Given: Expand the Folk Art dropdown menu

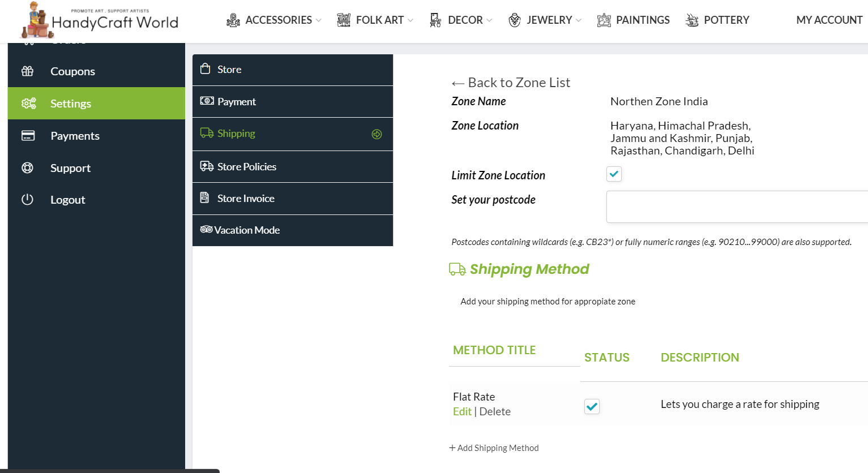Looking at the screenshot, I should 375,20.
